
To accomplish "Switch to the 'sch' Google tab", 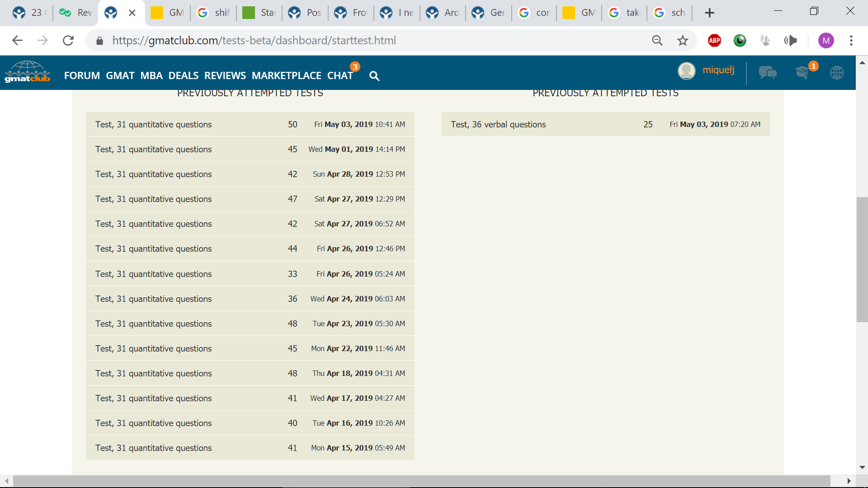I will click(x=670, y=13).
